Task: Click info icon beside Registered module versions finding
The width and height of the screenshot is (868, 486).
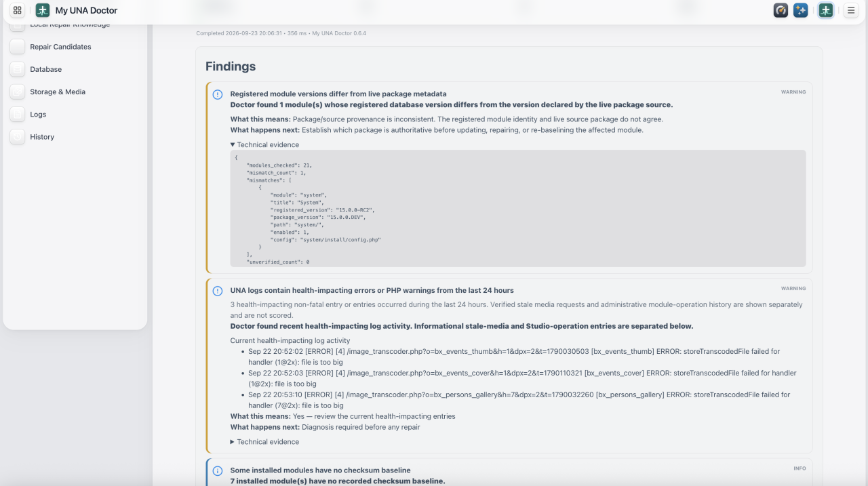Action: 218,95
